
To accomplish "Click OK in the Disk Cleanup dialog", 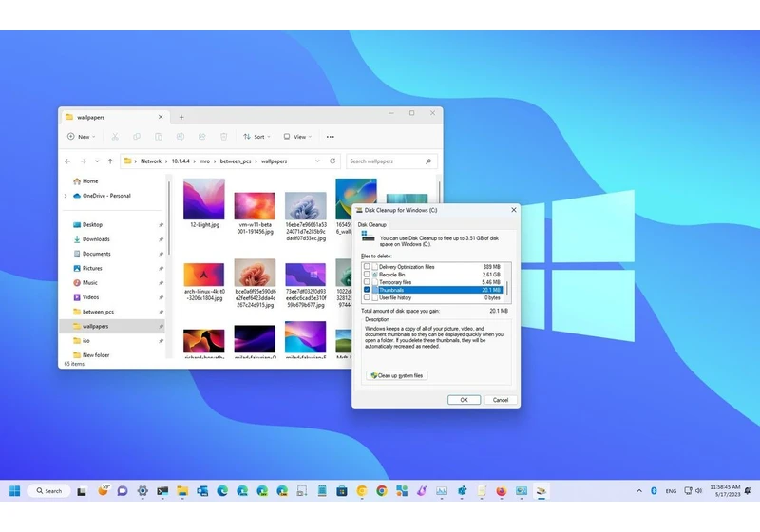I will pos(464,400).
